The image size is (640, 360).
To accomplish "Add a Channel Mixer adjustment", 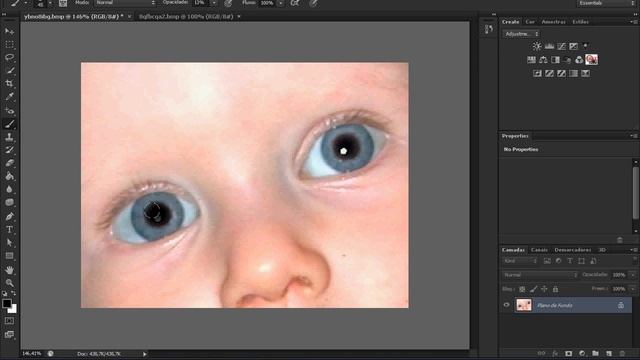I will [x=579, y=60].
